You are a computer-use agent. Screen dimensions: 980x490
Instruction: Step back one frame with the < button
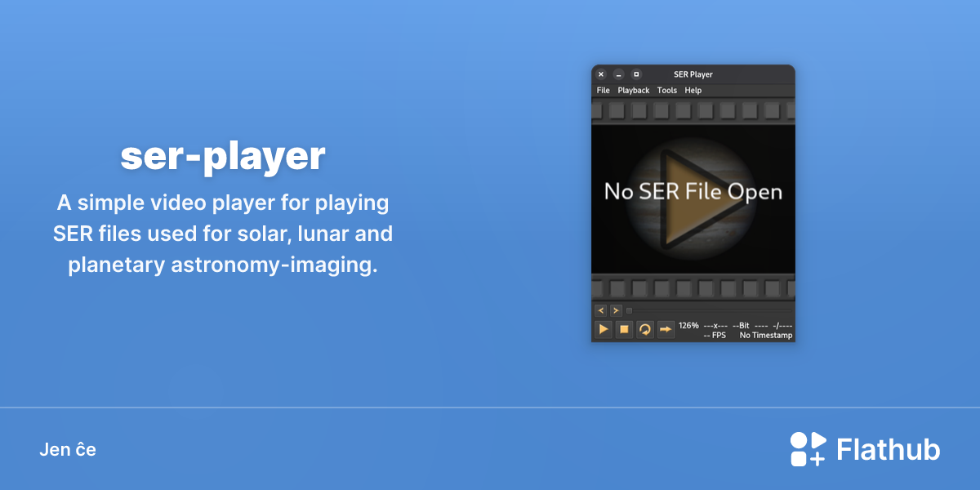[601, 310]
